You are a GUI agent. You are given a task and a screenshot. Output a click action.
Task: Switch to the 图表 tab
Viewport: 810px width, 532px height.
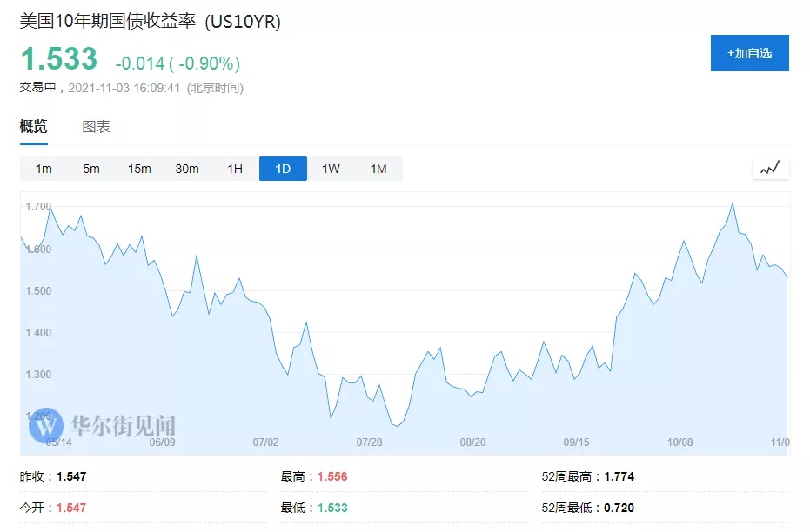(x=96, y=127)
